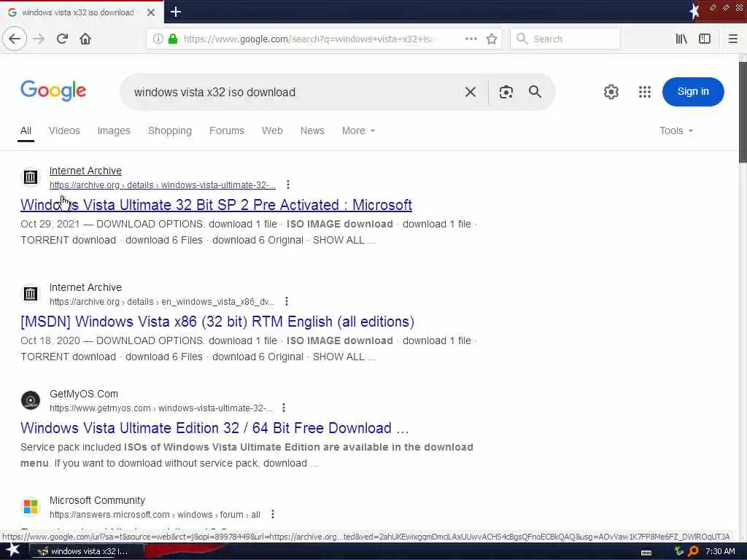Click the blue Sign in button
Viewport: 747px width, 560px height.
pyautogui.click(x=693, y=92)
